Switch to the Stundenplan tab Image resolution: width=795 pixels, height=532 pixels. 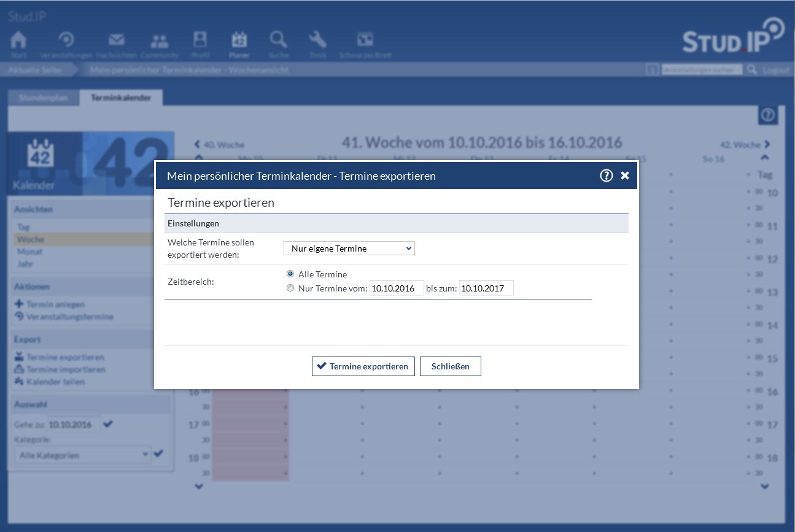43,98
